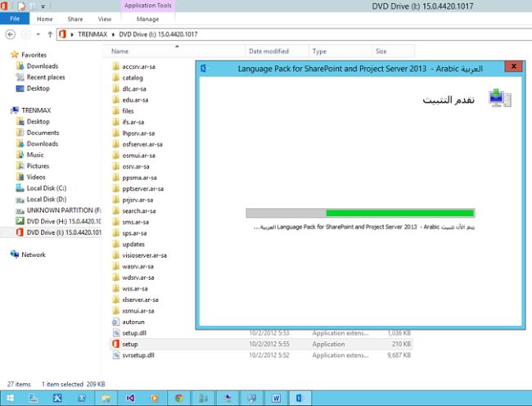The height and width of the screenshot is (406, 532).
Task: Select the svrsetup.dll file icon
Action: point(115,355)
